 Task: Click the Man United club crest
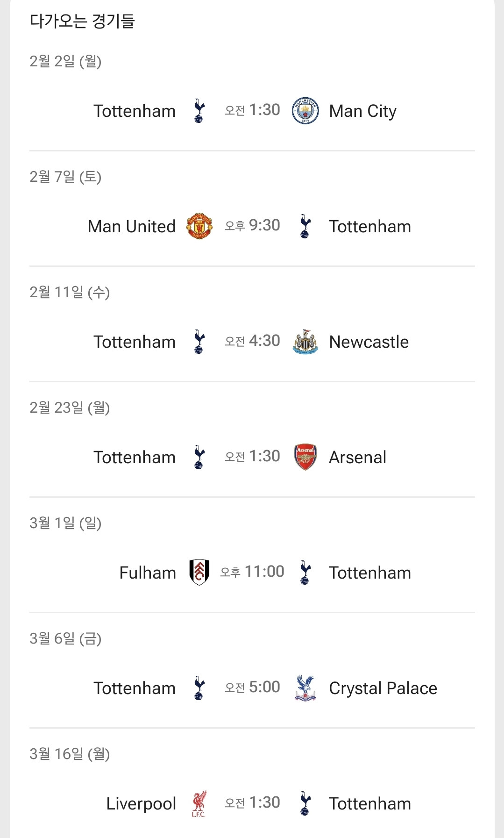[199, 226]
